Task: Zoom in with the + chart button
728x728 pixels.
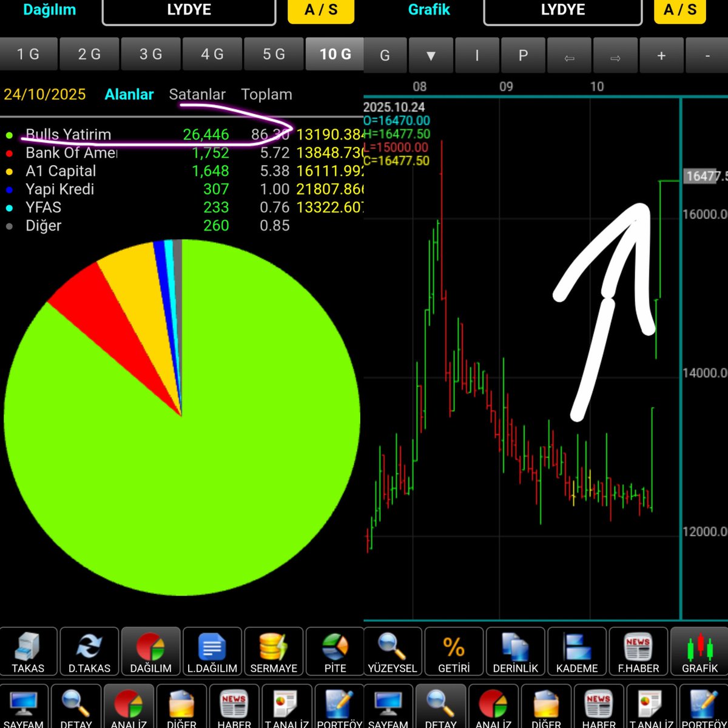Action: coord(661,55)
